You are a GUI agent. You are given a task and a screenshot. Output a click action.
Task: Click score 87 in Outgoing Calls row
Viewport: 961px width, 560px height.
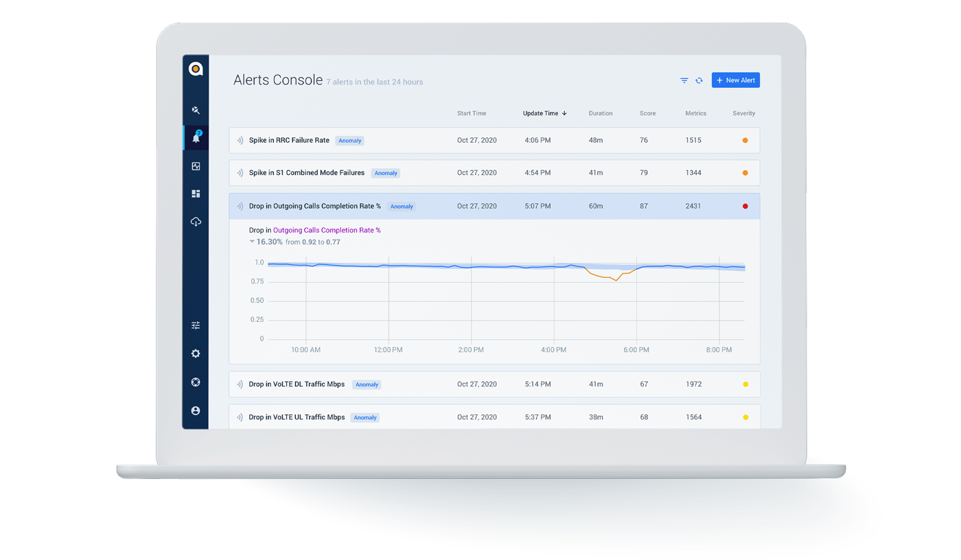pos(644,206)
